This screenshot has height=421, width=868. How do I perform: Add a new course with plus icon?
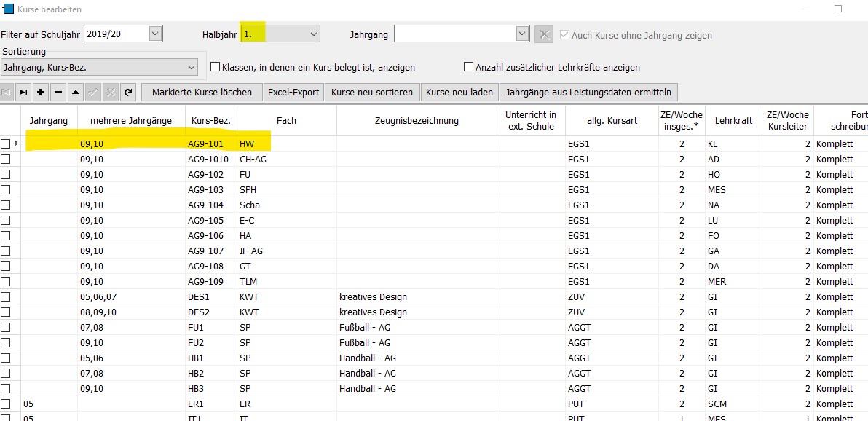tap(40, 92)
